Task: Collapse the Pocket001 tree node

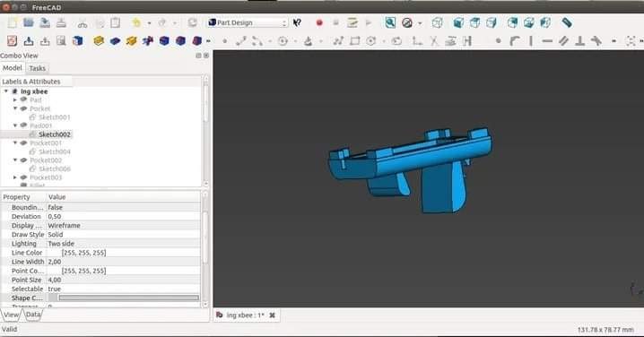Action: click(15, 143)
